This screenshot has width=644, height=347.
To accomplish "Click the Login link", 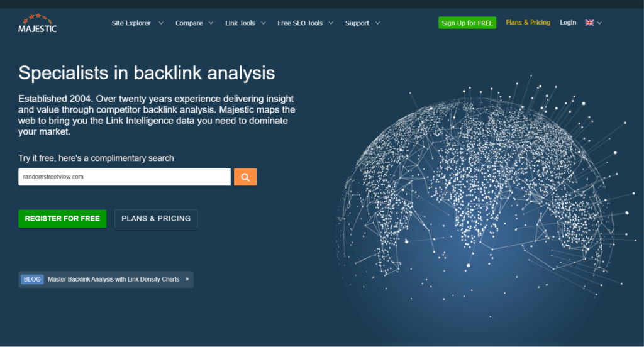I will click(568, 22).
